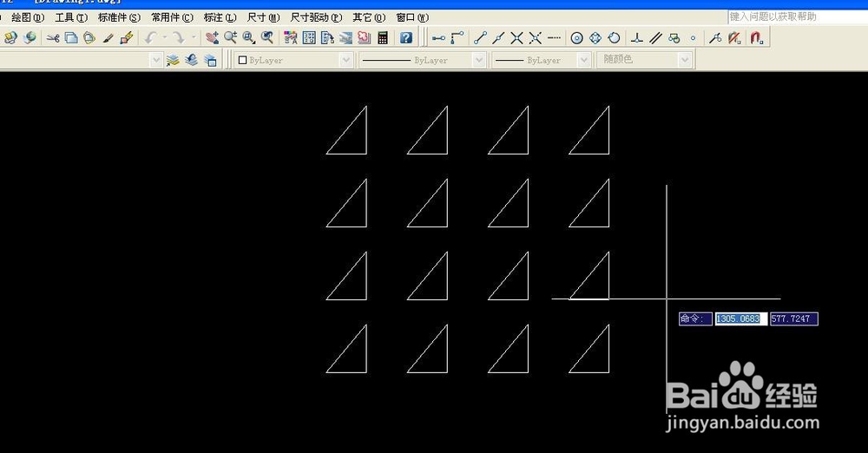Select the Quadrant object snap

point(595,37)
